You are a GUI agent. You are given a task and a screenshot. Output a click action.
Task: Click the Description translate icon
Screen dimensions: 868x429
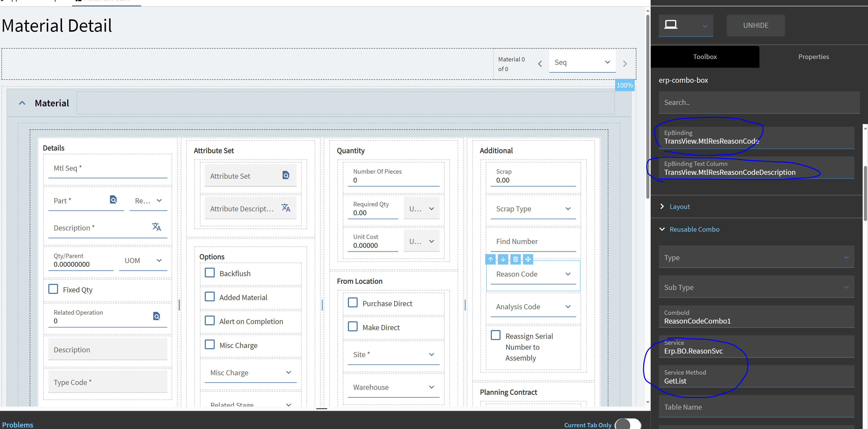(x=156, y=227)
